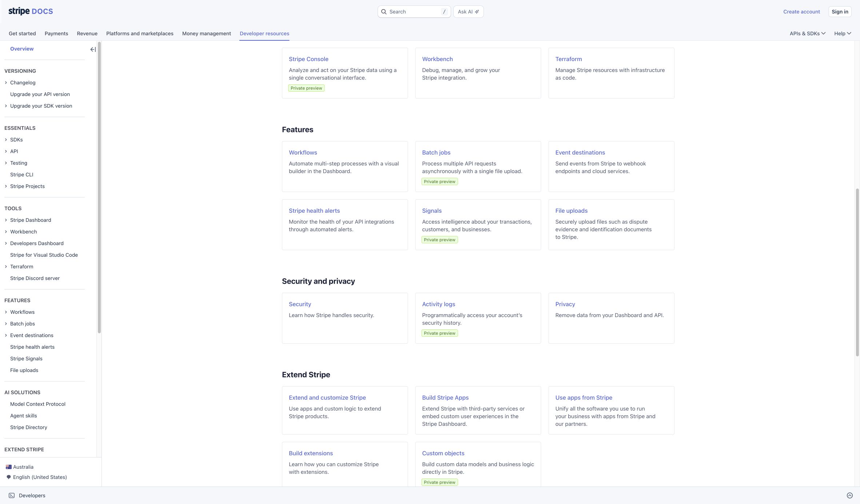Open the Workbench card link

437,59
